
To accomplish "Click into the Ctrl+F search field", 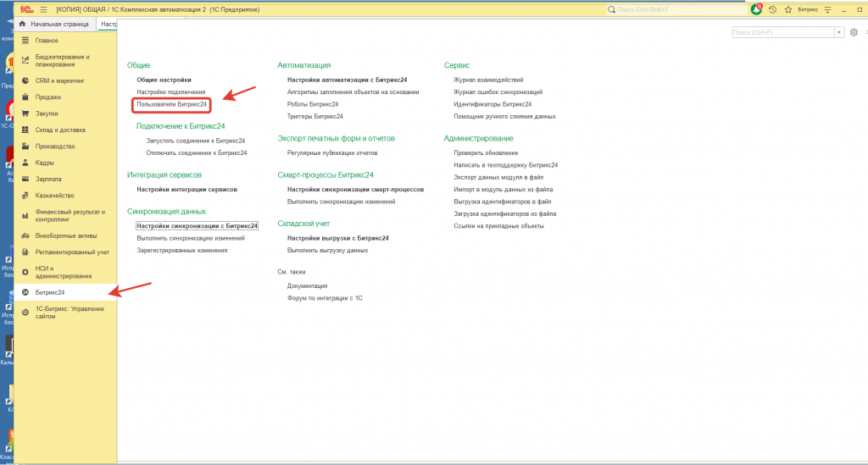I will (x=782, y=33).
